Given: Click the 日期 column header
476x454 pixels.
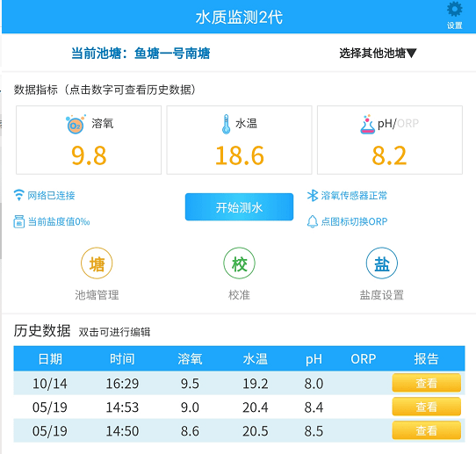Looking at the screenshot, I should [50, 359].
